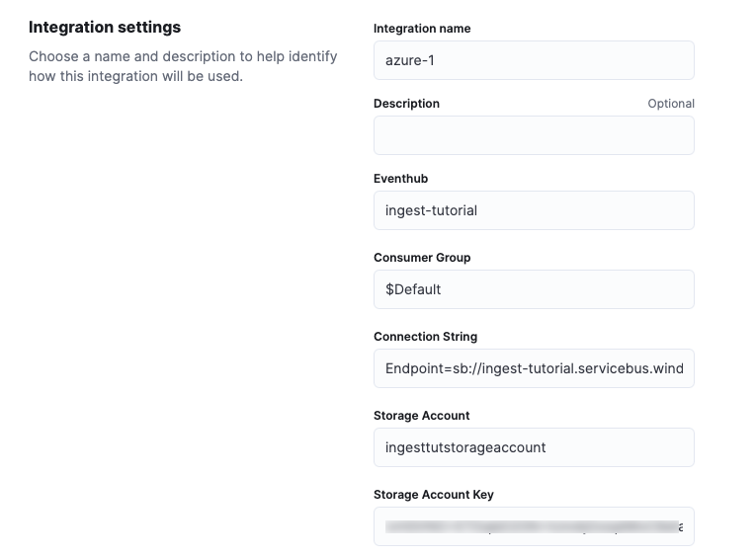Click the help text about choosing a name

tap(183, 66)
